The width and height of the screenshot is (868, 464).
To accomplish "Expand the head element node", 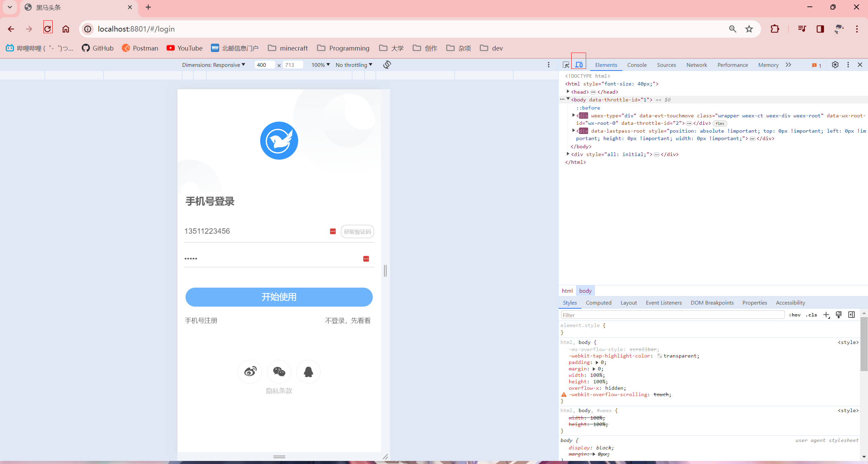I will tap(568, 92).
